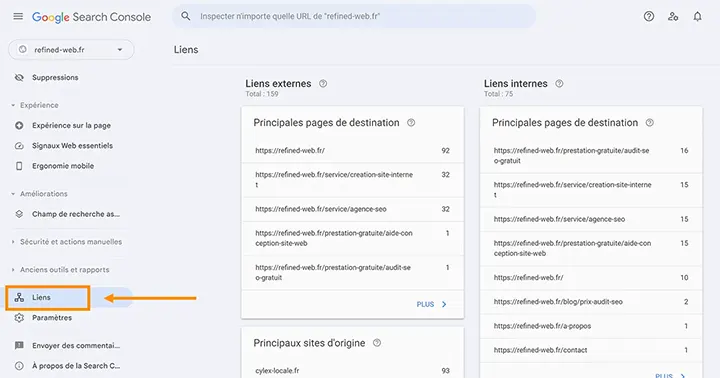720x378 pixels.
Task: Select internal row audit-seo-gratuit with 16
Action: (591, 156)
